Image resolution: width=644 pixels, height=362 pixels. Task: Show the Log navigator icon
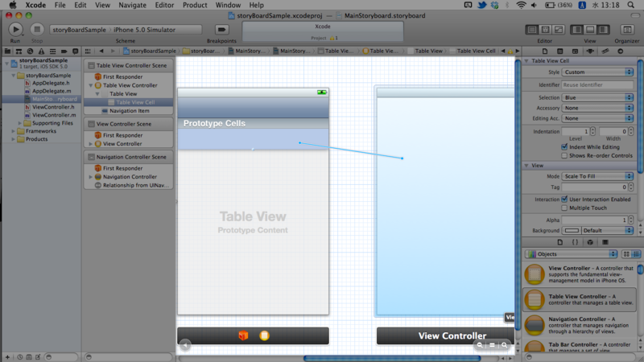click(x=75, y=51)
